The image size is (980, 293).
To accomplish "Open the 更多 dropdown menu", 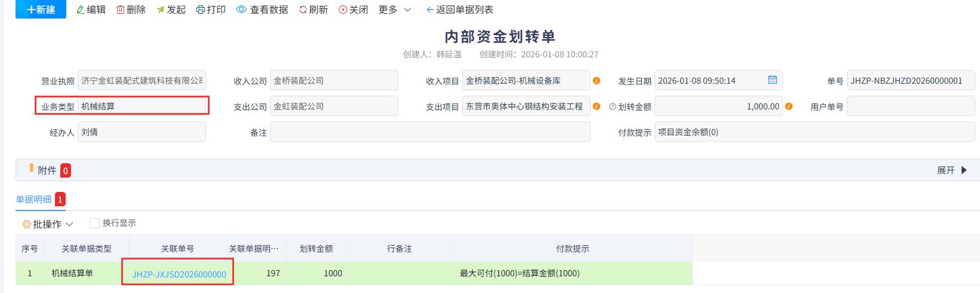I will coord(395,10).
